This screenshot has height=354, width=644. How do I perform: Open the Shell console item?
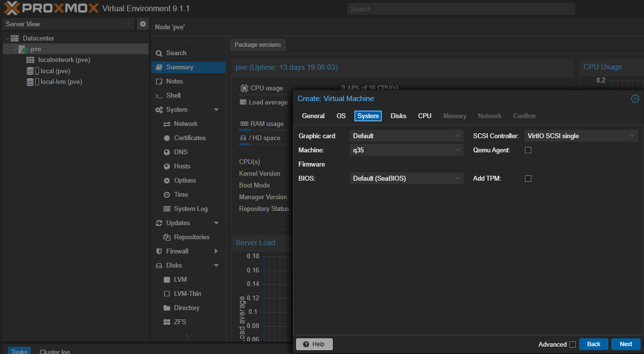click(188, 95)
